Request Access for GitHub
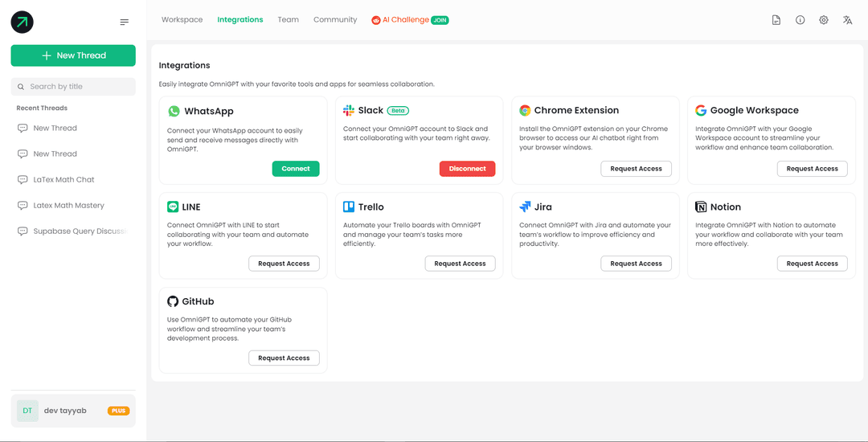 tap(284, 358)
